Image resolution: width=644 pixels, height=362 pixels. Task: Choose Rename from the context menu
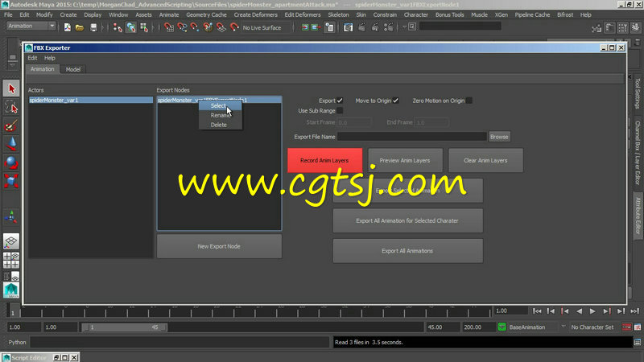click(x=220, y=115)
